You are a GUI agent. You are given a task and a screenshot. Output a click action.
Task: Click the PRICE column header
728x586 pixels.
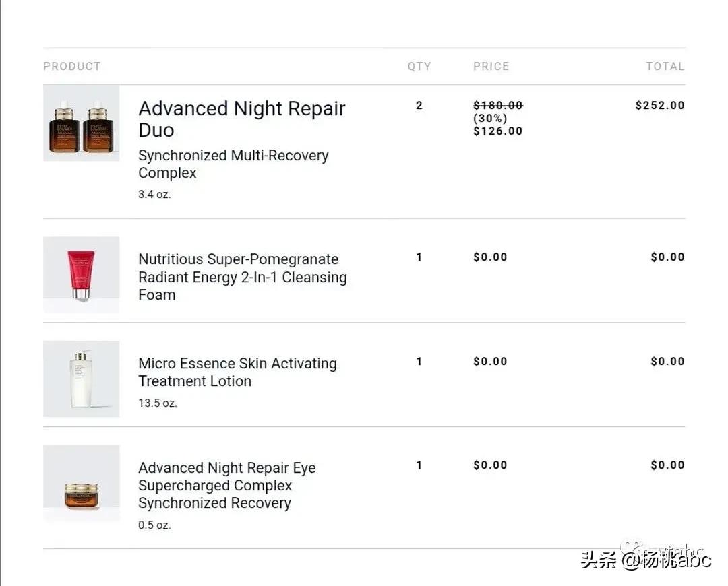pos(491,66)
